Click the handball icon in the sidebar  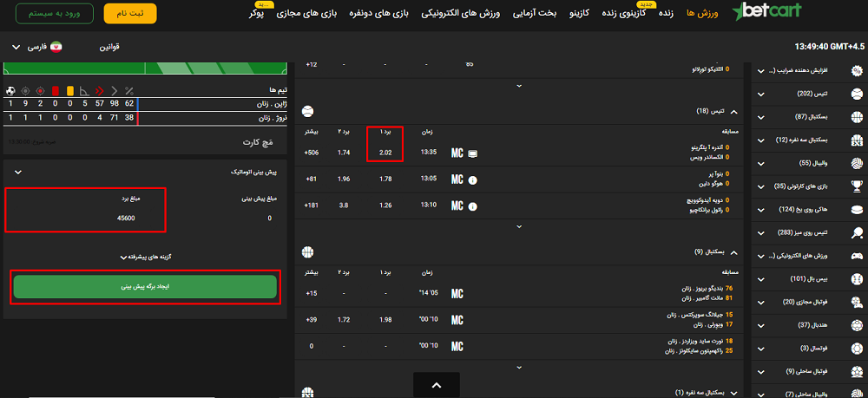point(857,325)
